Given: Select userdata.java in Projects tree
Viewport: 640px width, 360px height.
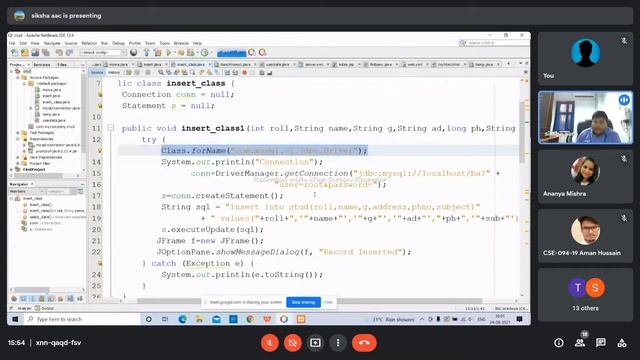Looking at the screenshot, I should tap(53, 120).
